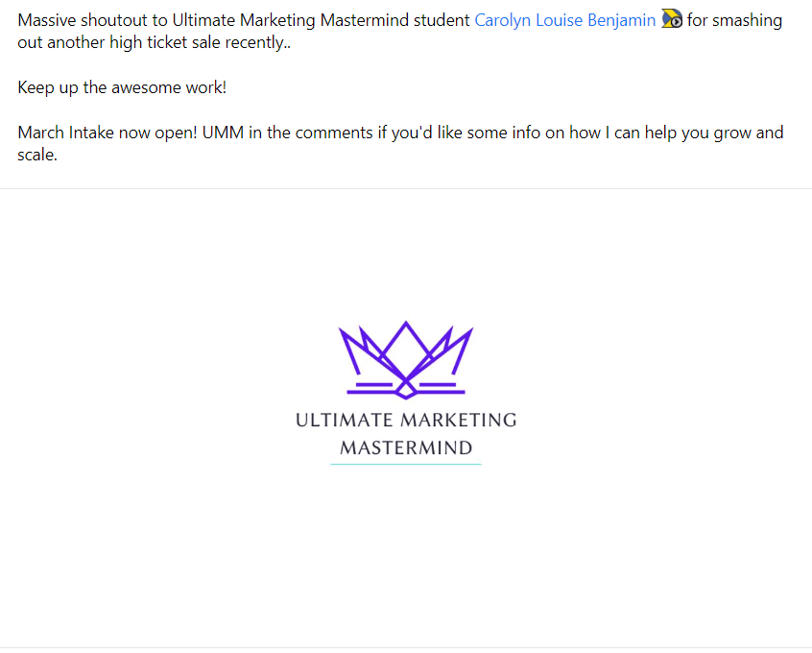Open Carolyn Louise Benjamin's profile link
812x653 pixels.
(x=564, y=20)
